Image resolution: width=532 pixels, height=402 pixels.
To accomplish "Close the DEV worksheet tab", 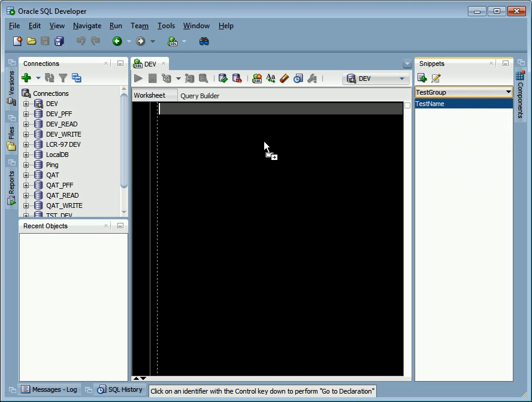I will tap(164, 63).
